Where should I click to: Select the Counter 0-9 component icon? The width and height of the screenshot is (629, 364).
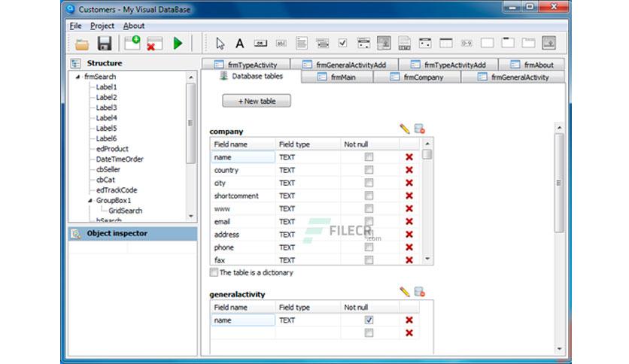(466, 43)
